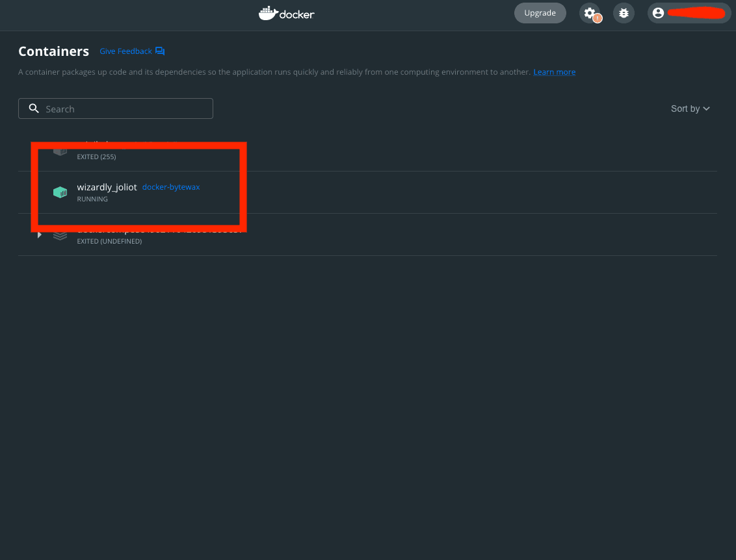Select the wizardly_joliot container name

[107, 187]
